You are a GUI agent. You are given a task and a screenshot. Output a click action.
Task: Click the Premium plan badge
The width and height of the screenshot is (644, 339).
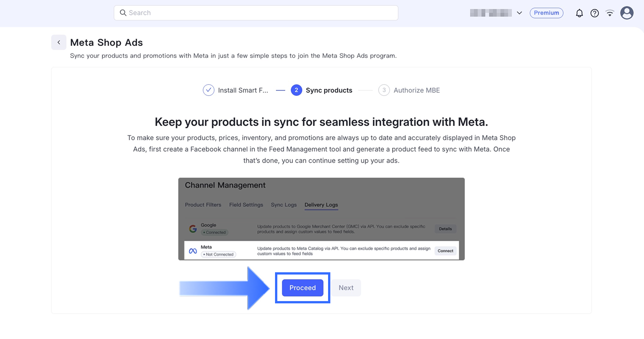click(x=546, y=13)
